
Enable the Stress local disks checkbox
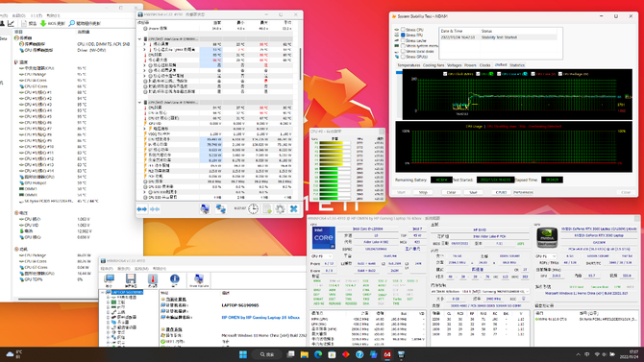point(403,51)
